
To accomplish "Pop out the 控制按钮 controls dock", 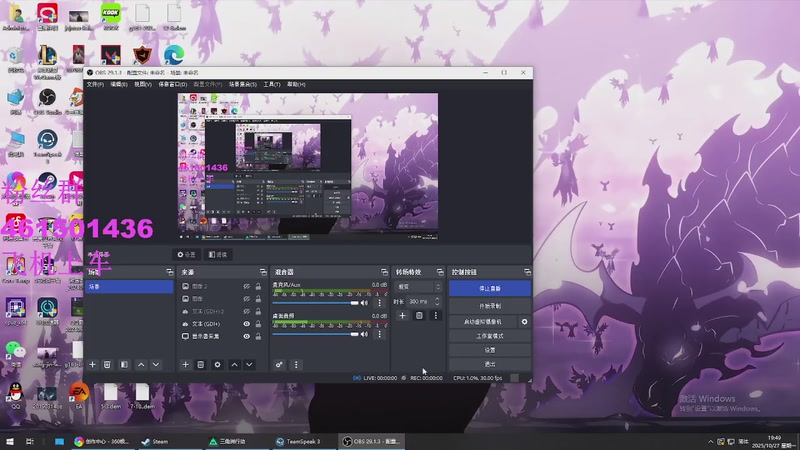I will 527,272.
